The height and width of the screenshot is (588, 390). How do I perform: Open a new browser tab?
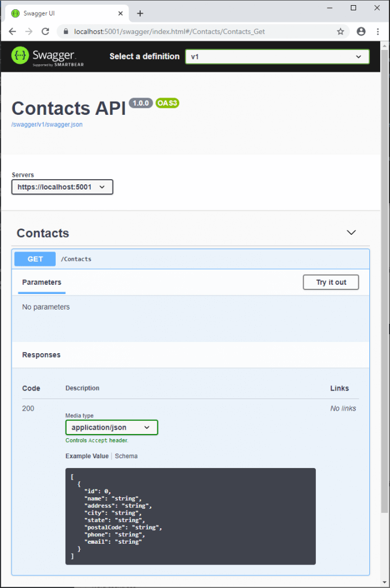pos(140,13)
